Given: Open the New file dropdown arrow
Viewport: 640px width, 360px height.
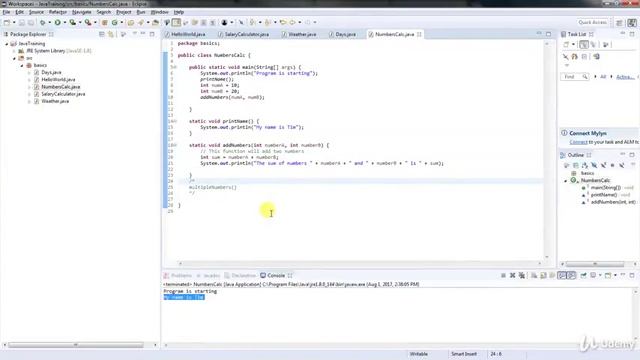Looking at the screenshot, I should pyautogui.click(x=14, y=22).
